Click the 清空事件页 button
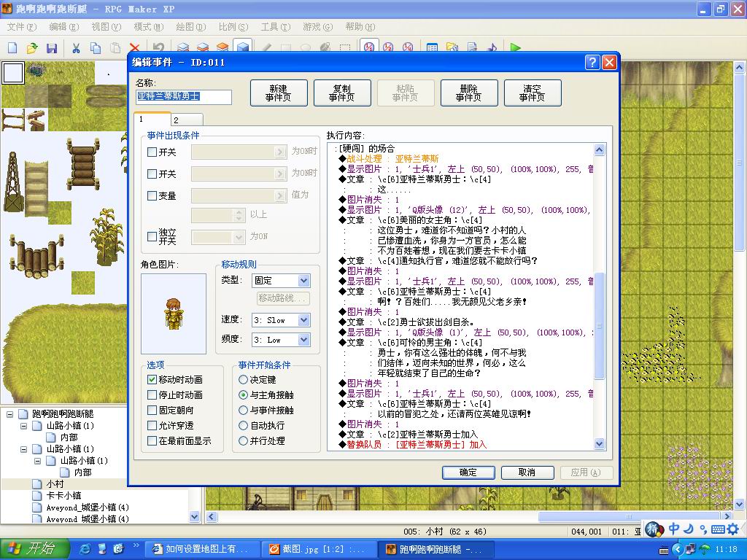 [533, 93]
